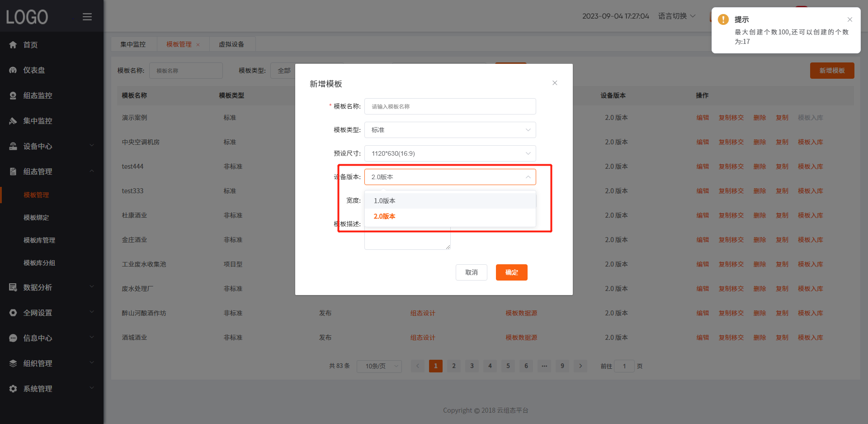The height and width of the screenshot is (424, 868).
Task: Click 复制移交 link for test444 row
Action: [x=731, y=167]
